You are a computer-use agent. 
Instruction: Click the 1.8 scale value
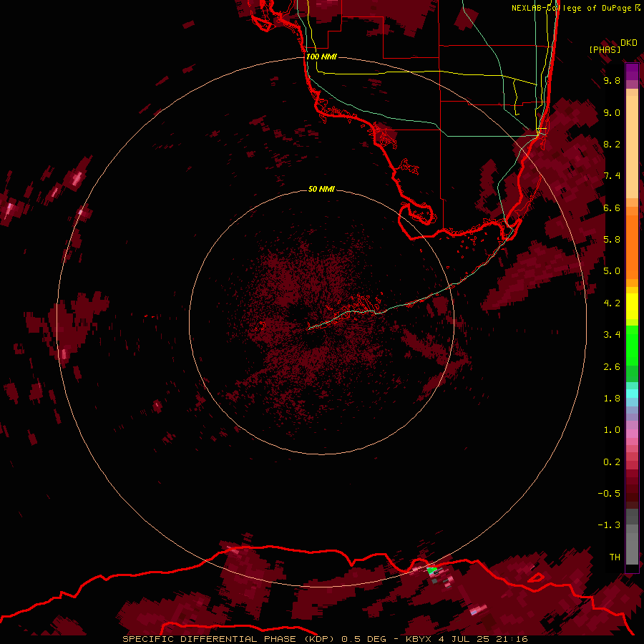click(612, 399)
